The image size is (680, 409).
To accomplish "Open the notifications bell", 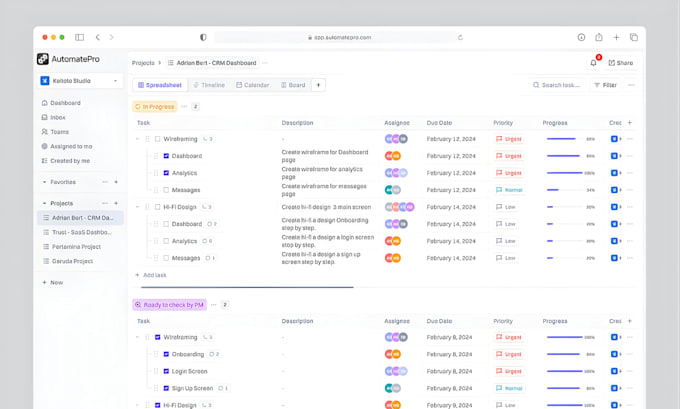I will [x=593, y=63].
